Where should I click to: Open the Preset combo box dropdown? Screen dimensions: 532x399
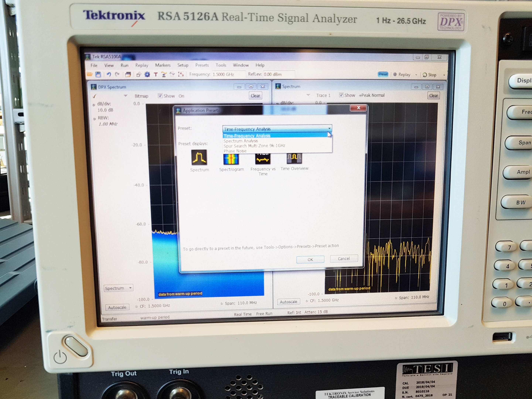[x=277, y=129]
